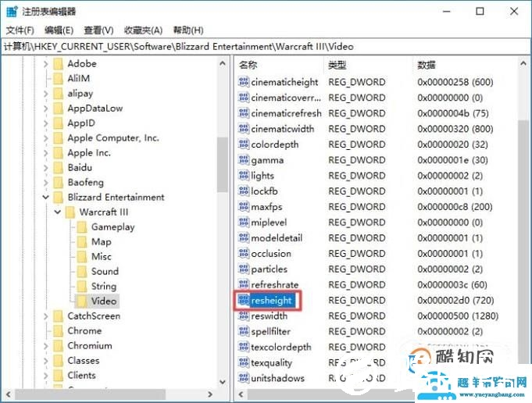Click the reswidth DWORD value icon
The image size is (532, 403).
[244, 316]
